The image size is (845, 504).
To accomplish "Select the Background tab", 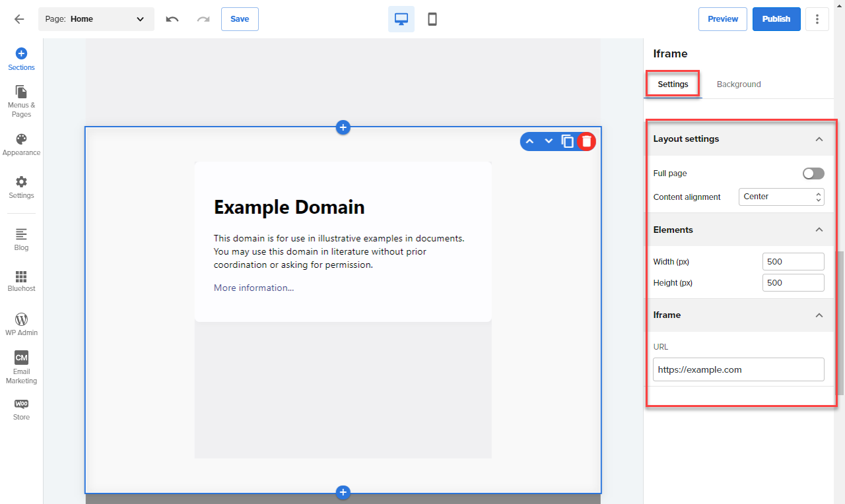I will 739,84.
